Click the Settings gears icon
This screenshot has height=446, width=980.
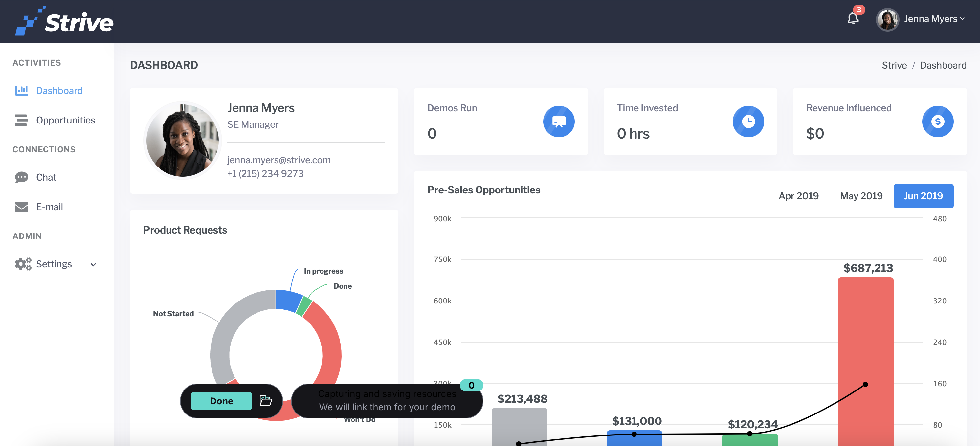(23, 264)
